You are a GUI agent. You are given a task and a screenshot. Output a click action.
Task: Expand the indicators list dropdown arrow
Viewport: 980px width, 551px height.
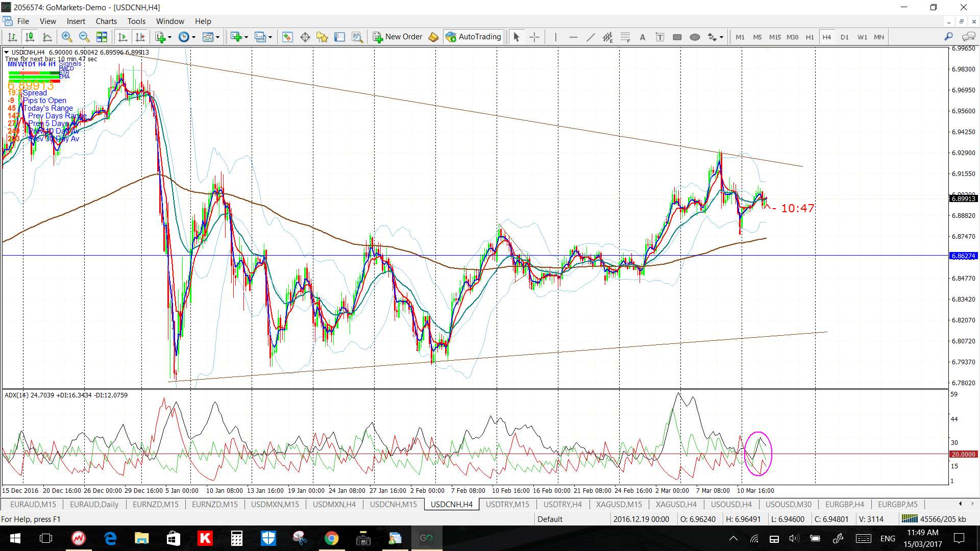pyautogui.click(x=170, y=37)
